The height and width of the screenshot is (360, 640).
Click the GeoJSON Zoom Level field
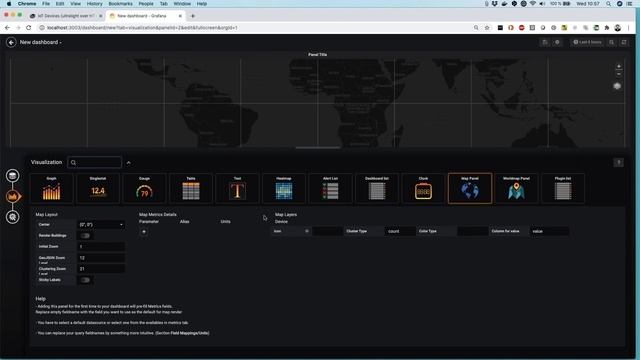[101, 258]
